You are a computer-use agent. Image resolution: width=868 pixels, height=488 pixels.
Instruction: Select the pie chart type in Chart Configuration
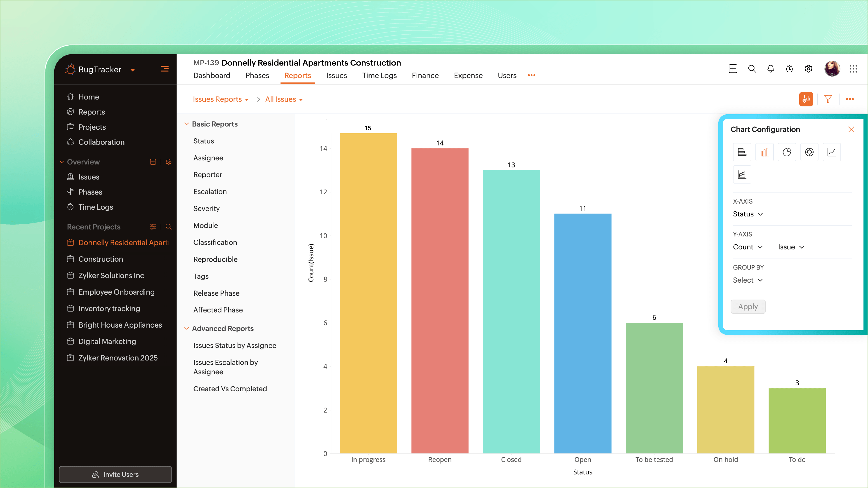coord(787,152)
